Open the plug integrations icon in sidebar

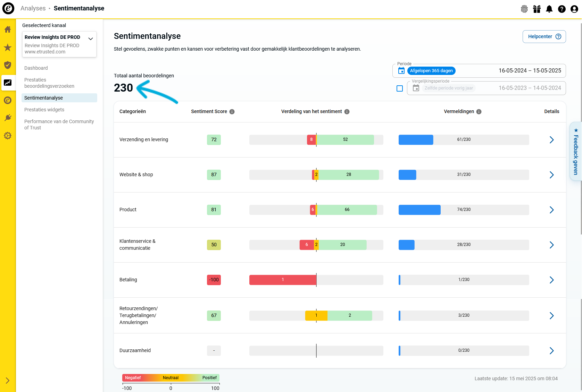pos(8,118)
